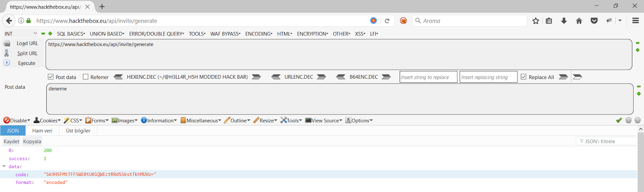The height and width of the screenshot is (192, 644).
Task: Toggle the Replace All checkbox
Action: pos(524,77)
